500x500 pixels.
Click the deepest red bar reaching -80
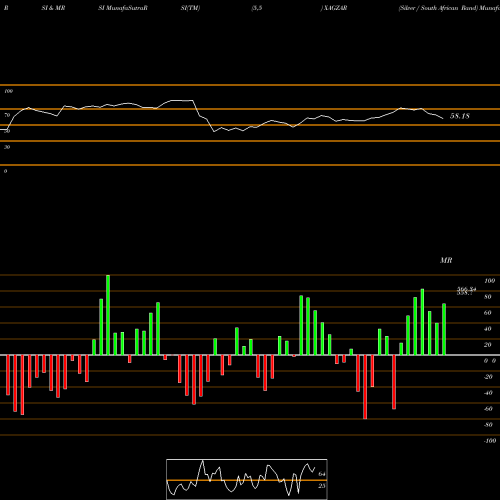(x=365, y=387)
